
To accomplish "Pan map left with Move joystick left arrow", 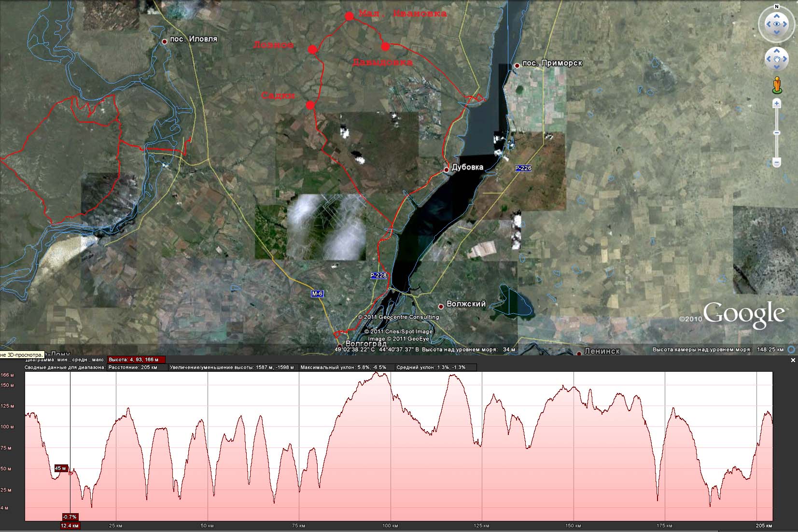I will (769, 59).
